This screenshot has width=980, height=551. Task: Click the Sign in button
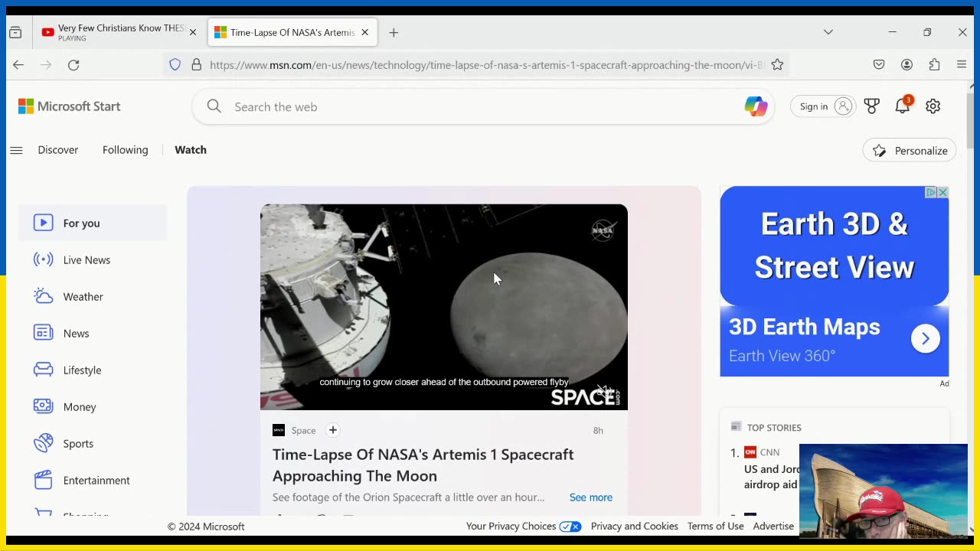point(823,106)
